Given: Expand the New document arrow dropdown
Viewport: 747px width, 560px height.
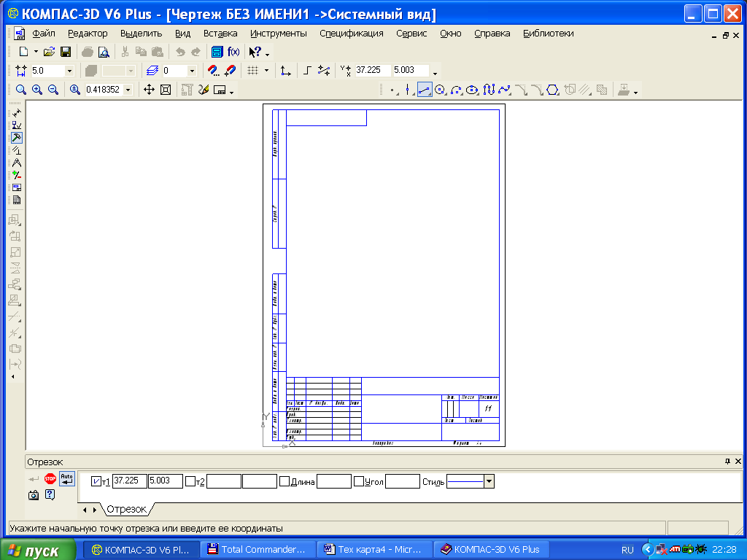Looking at the screenshot, I should tap(36, 52).
